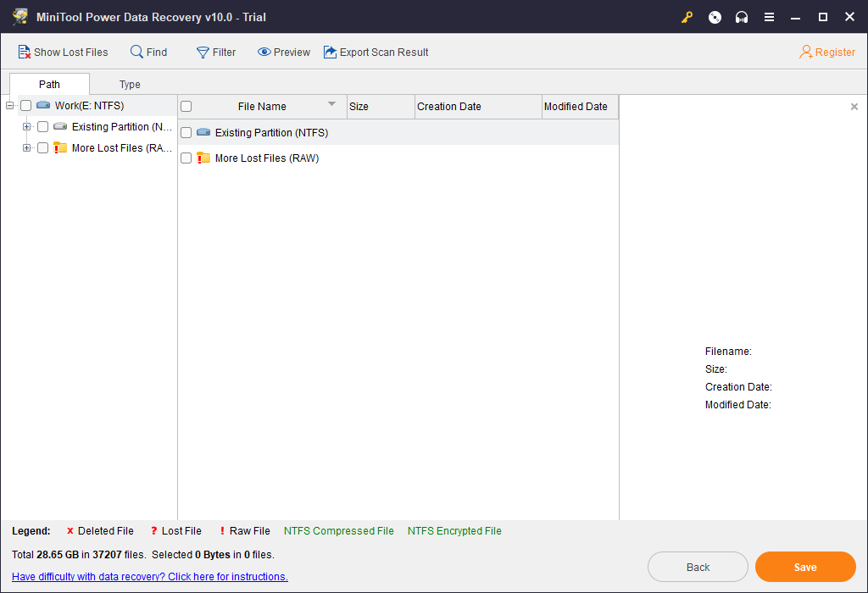Select More Lost Files tree item label
868x593 pixels.
[122, 147]
